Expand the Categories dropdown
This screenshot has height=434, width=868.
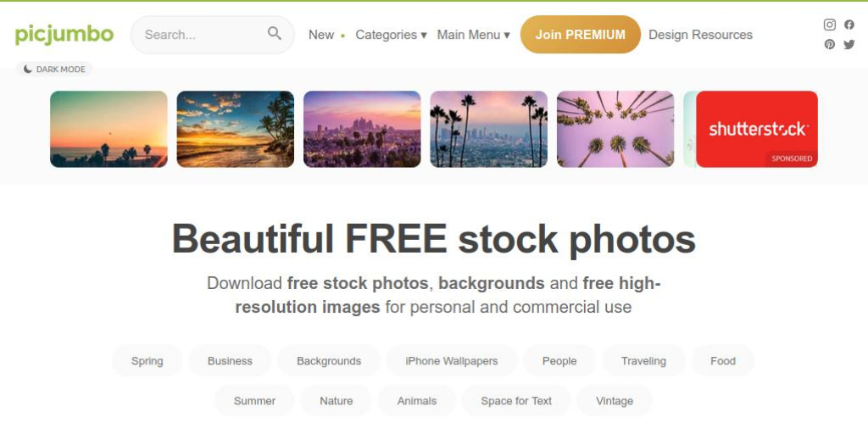[391, 35]
